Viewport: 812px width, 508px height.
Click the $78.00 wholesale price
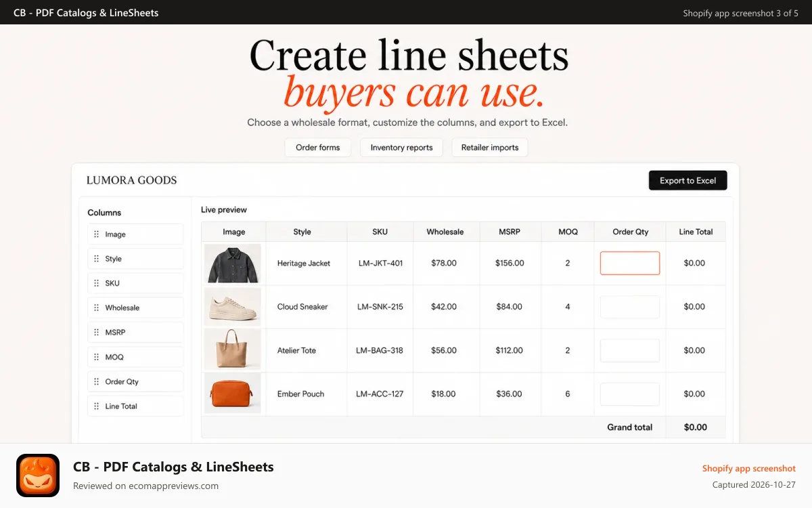pyautogui.click(x=444, y=263)
